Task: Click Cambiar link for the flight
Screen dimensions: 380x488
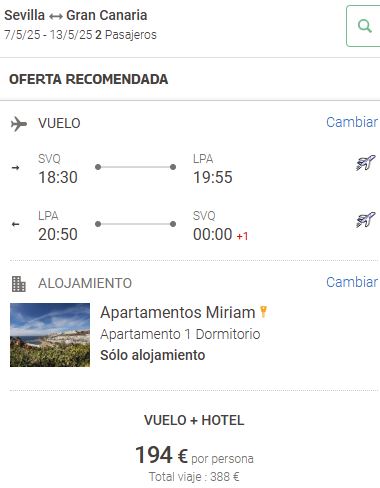Action: 352,122
